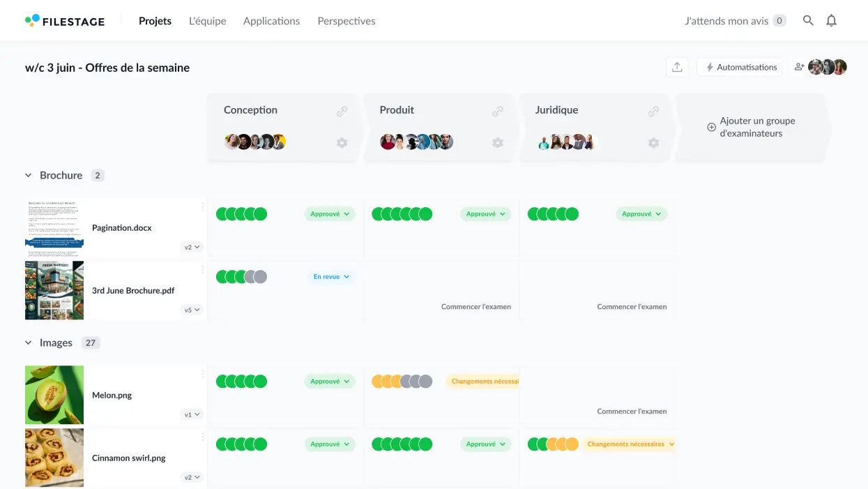This screenshot has height=489, width=868.
Task: Click the link icon on the Produit group
Action: point(498,110)
